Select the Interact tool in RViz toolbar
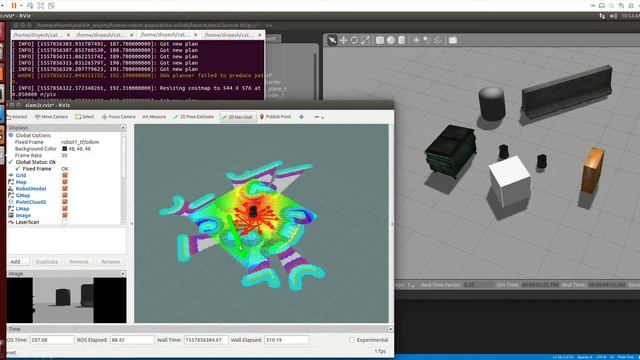The height and width of the screenshot is (360, 640). click(x=17, y=117)
